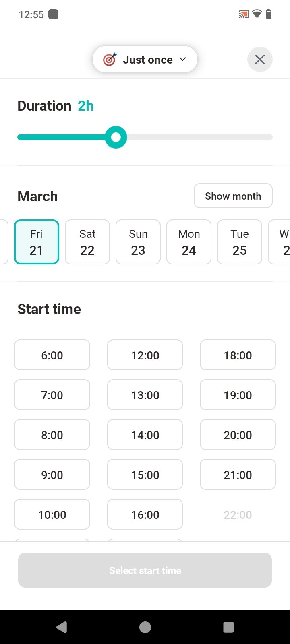Close the scheduling screen with X
The height and width of the screenshot is (644, 290).
coord(260,60)
